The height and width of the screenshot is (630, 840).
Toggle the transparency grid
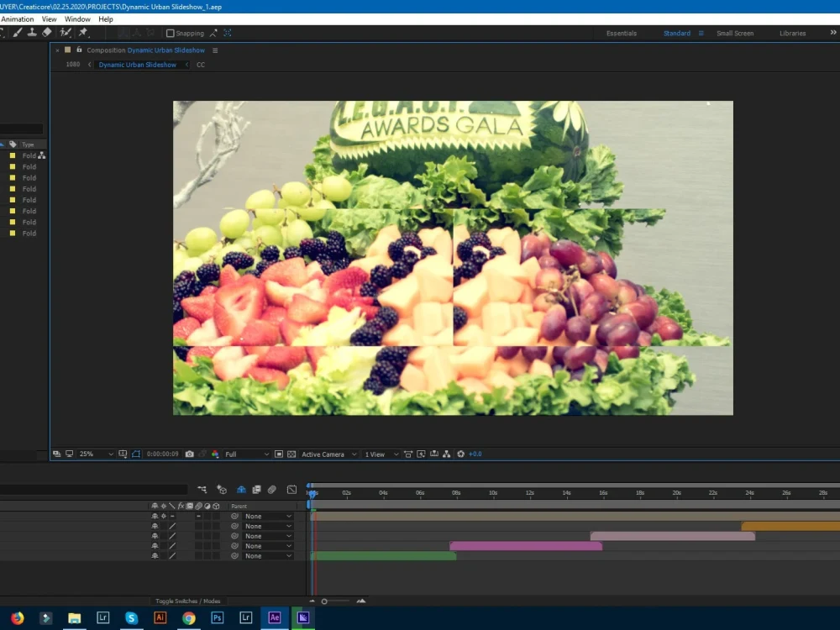coord(291,454)
